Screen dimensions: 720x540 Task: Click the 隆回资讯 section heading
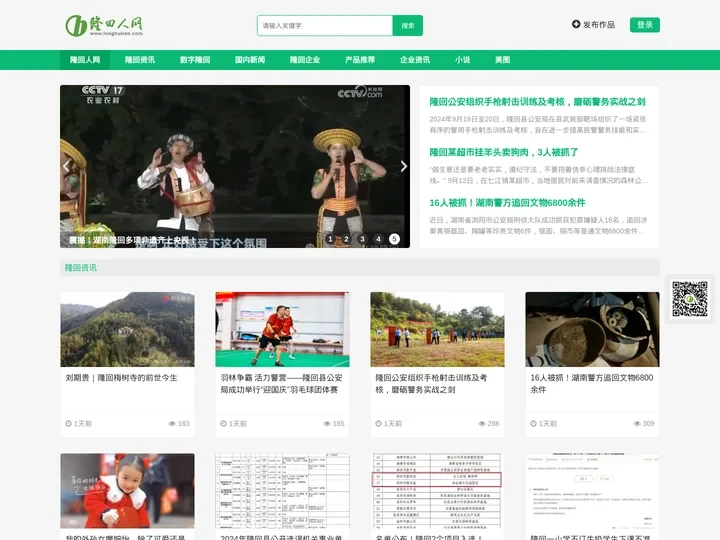[x=81, y=268]
